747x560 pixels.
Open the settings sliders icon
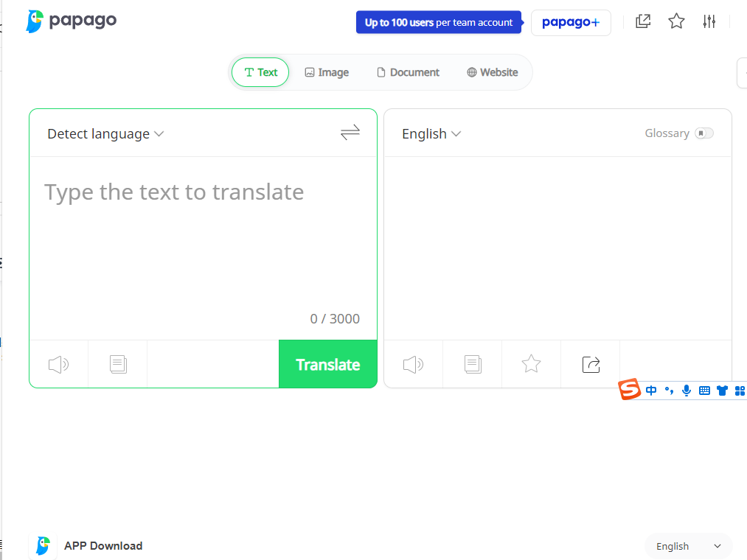(x=709, y=21)
